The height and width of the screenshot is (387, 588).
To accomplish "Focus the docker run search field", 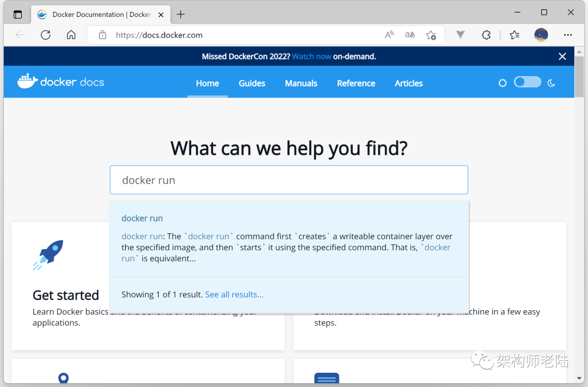I will click(289, 180).
